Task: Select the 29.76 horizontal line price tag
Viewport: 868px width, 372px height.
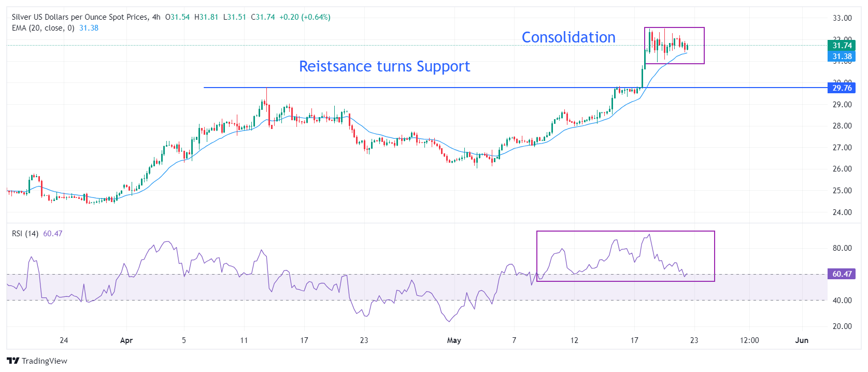Action: pos(842,88)
